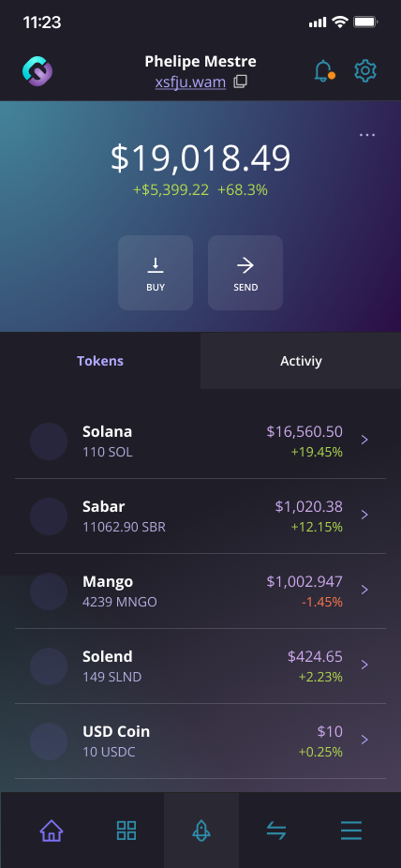Open the USD Coin token row
Viewport: 401px width, 868px height.
point(200,741)
